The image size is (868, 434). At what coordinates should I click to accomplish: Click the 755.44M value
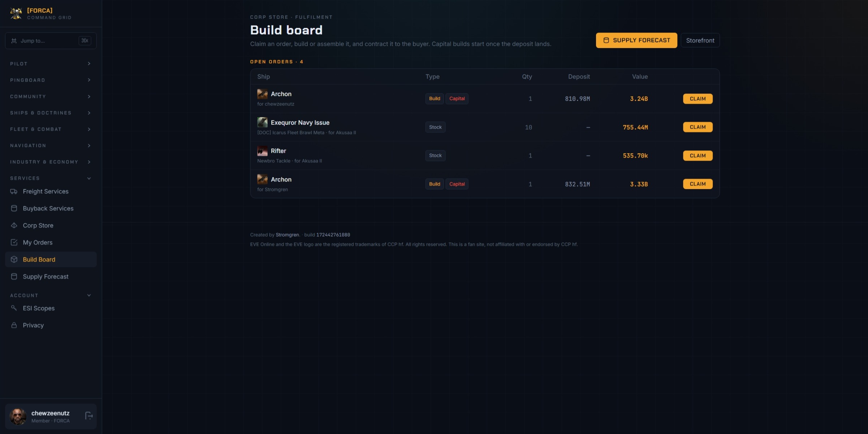635,127
